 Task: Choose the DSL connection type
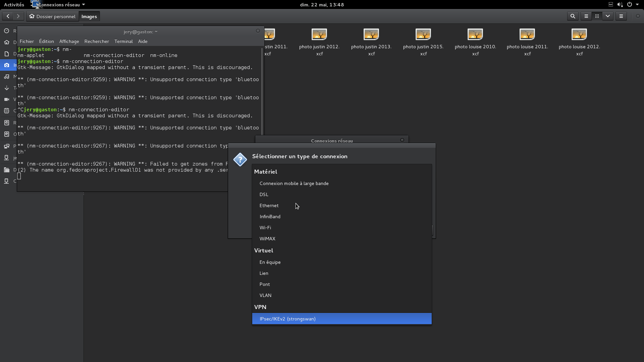[342, 194]
